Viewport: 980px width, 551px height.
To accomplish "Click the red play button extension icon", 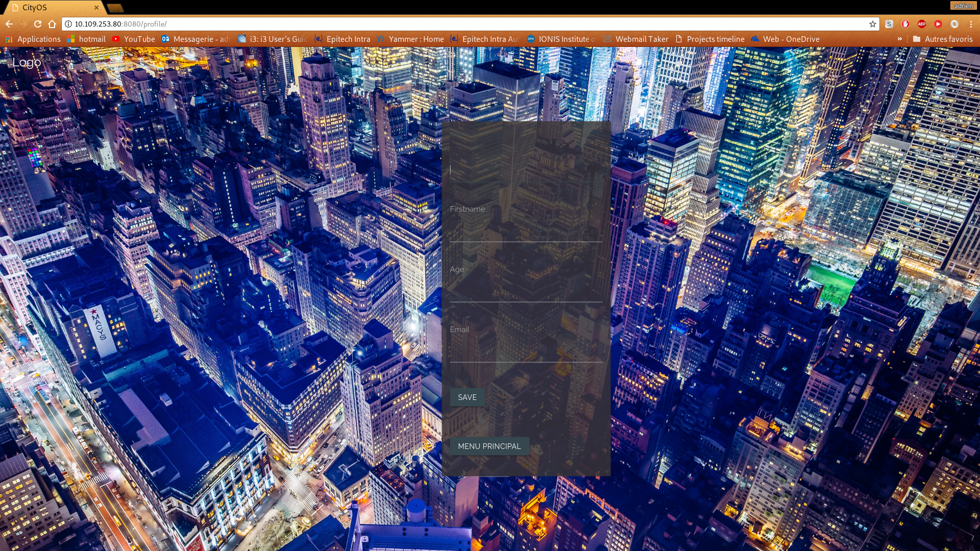I will tap(938, 24).
